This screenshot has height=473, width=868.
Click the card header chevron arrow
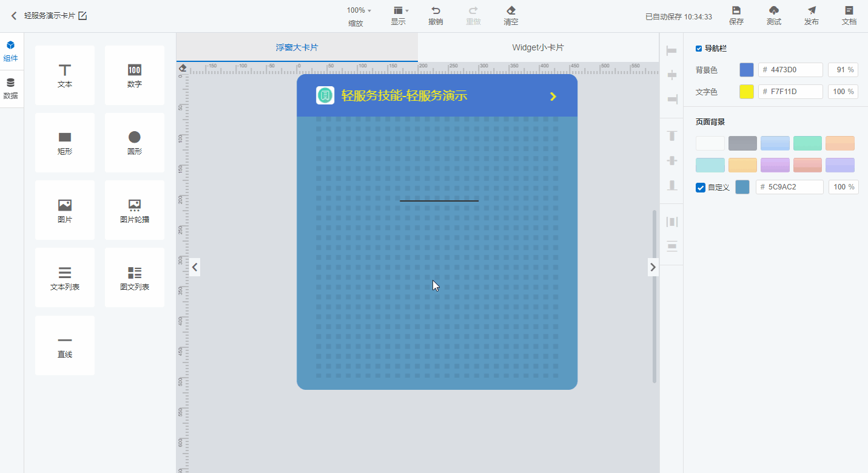coord(553,97)
